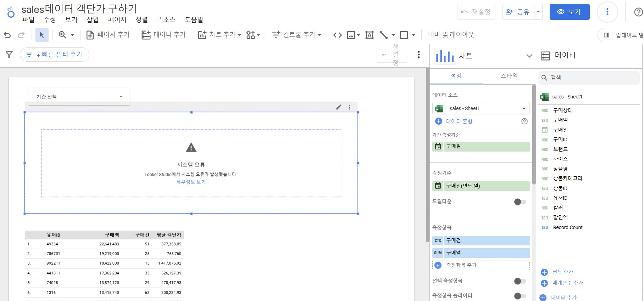Click the filter funnel icon
Image resolution: width=644 pixels, height=301 pixels.
coord(9,55)
